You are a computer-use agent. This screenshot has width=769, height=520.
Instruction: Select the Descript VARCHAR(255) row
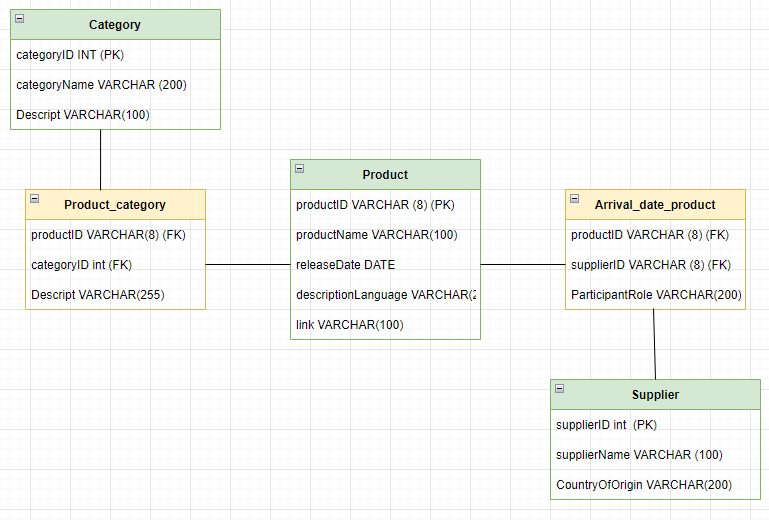point(115,295)
